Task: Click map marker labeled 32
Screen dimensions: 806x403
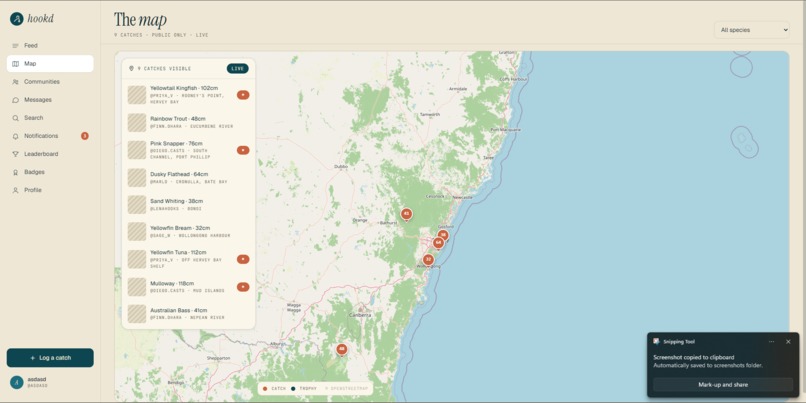Action: tap(428, 260)
